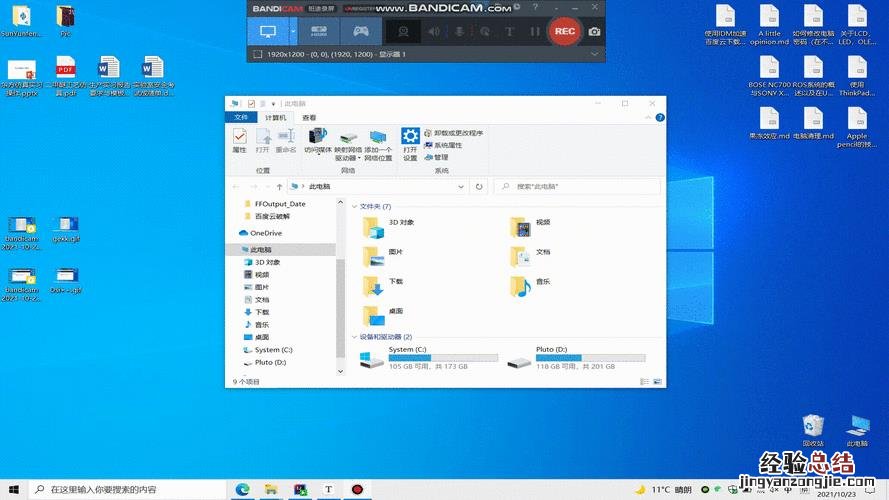
Task: Click the 属性 ribbon button
Action: 239,141
